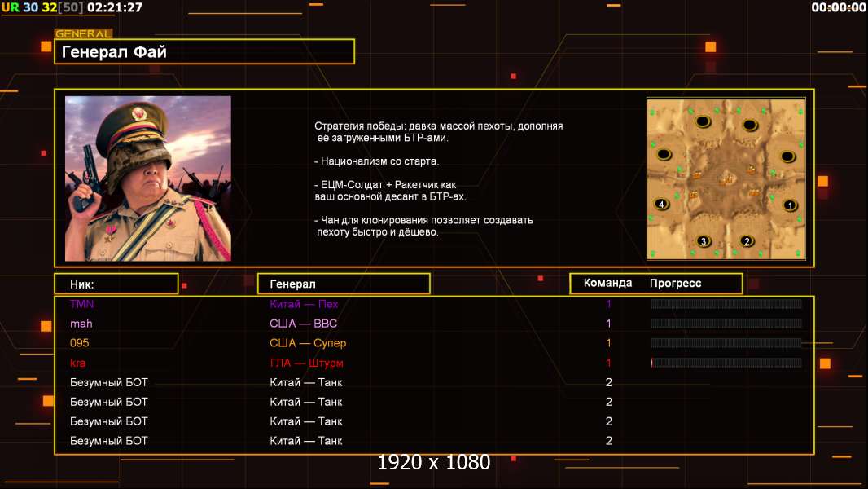Screen dimensions: 868x489
Task: Click 095's loading progress bar
Action: [726, 343]
